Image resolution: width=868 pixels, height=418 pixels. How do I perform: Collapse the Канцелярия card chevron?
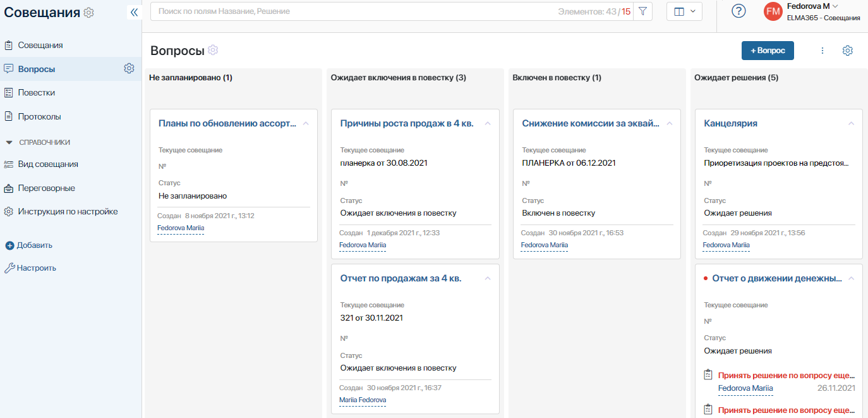(851, 123)
